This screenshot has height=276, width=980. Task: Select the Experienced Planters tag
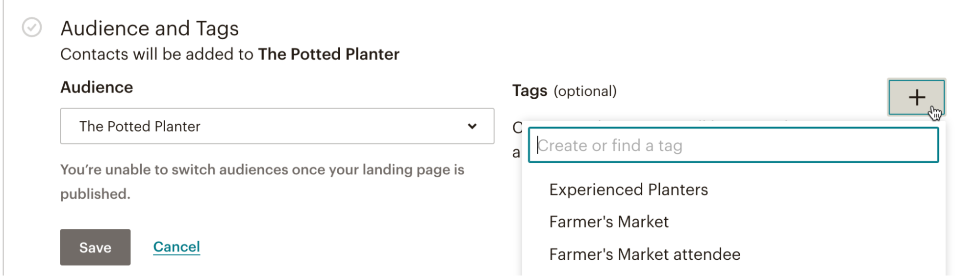coord(628,190)
